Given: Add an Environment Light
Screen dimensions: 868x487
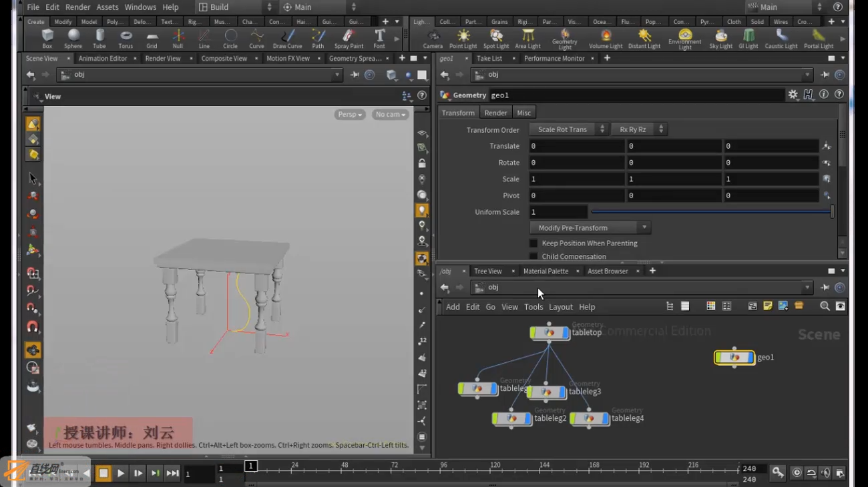Looking at the screenshot, I should 685,39.
